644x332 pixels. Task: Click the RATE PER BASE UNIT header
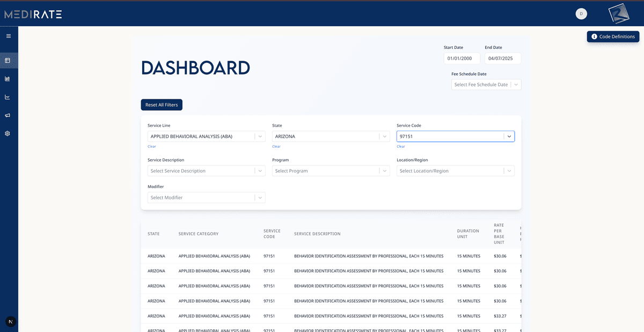pyautogui.click(x=499, y=234)
